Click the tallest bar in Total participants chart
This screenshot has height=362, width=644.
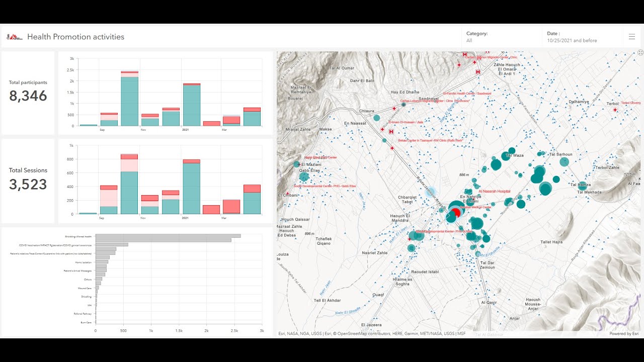[130, 99]
